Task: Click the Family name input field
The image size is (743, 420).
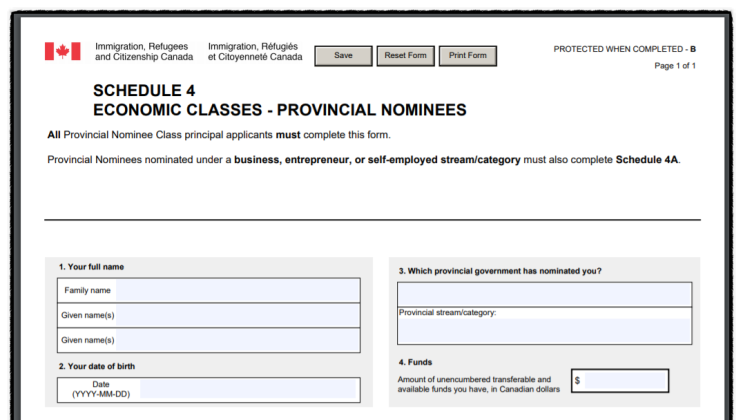Action: [237, 290]
